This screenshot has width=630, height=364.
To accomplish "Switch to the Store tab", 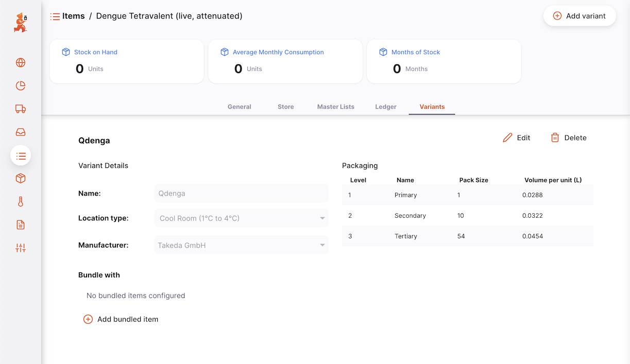I will [286, 107].
